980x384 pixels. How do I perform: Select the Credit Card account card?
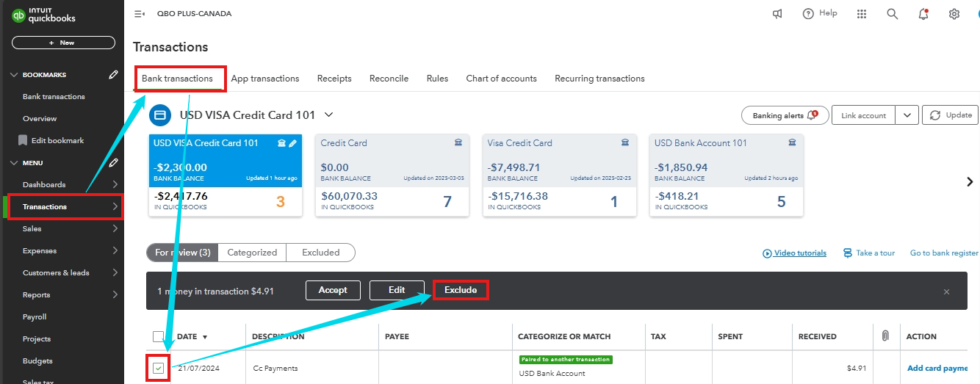click(x=392, y=175)
